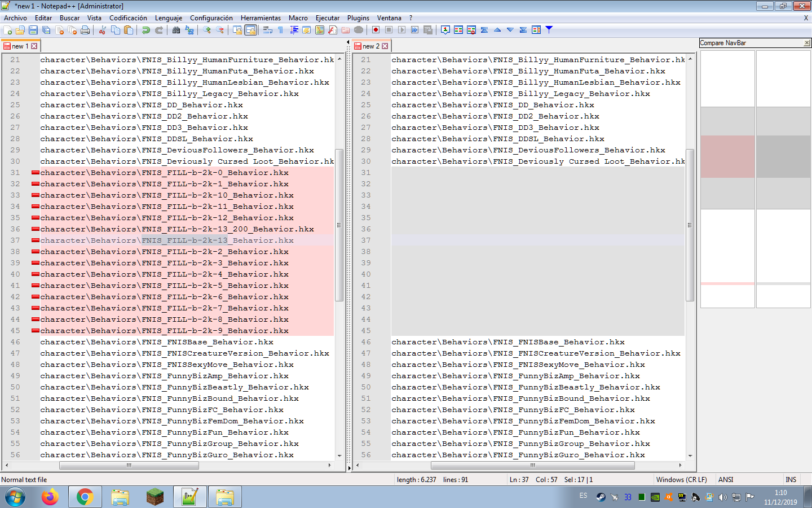Click the Copy toolbar icon
812x508 pixels.
tap(116, 30)
